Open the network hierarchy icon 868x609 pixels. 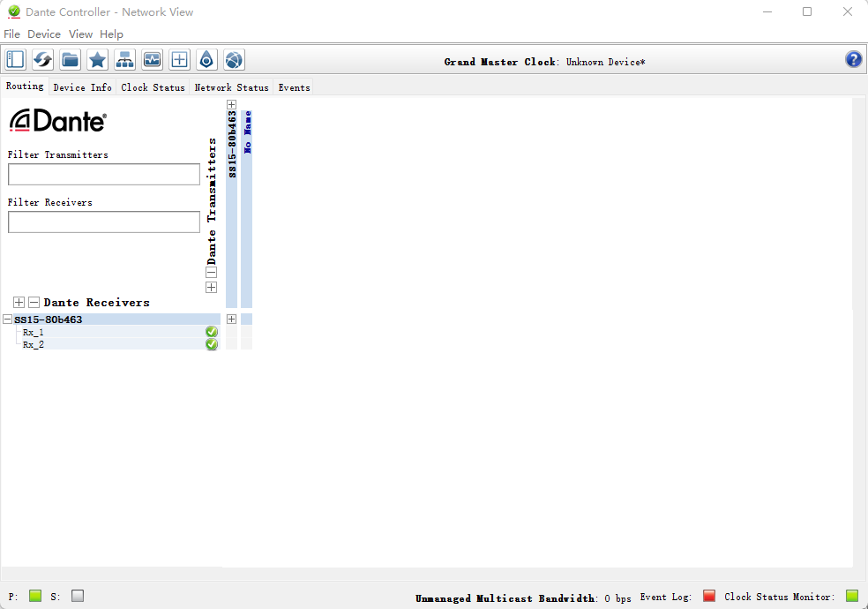[x=124, y=60]
